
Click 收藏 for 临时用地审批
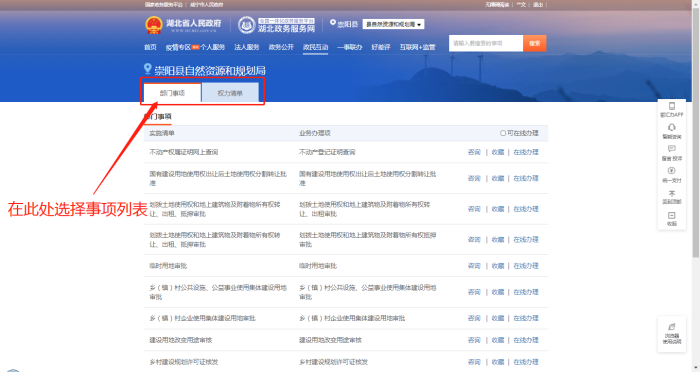point(498,266)
